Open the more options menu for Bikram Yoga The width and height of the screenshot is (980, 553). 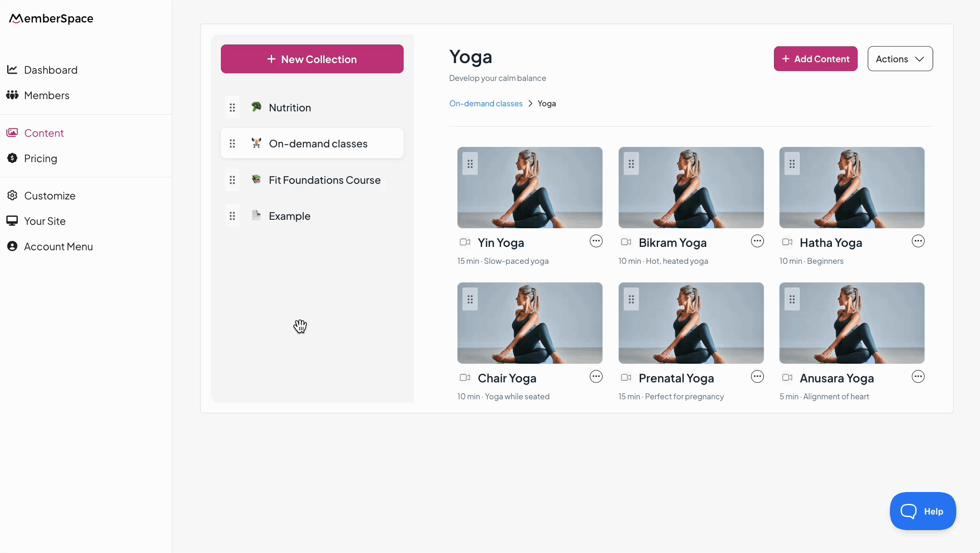(757, 241)
